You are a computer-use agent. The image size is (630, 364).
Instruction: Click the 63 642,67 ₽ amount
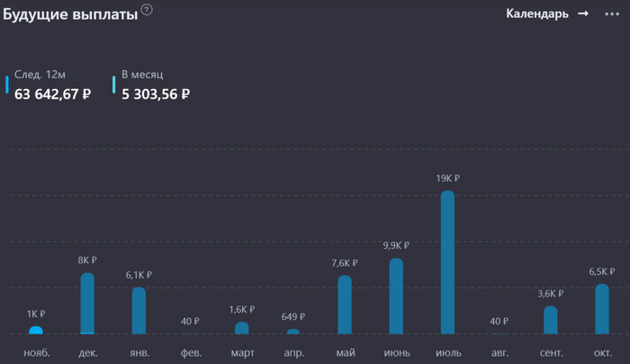53,93
